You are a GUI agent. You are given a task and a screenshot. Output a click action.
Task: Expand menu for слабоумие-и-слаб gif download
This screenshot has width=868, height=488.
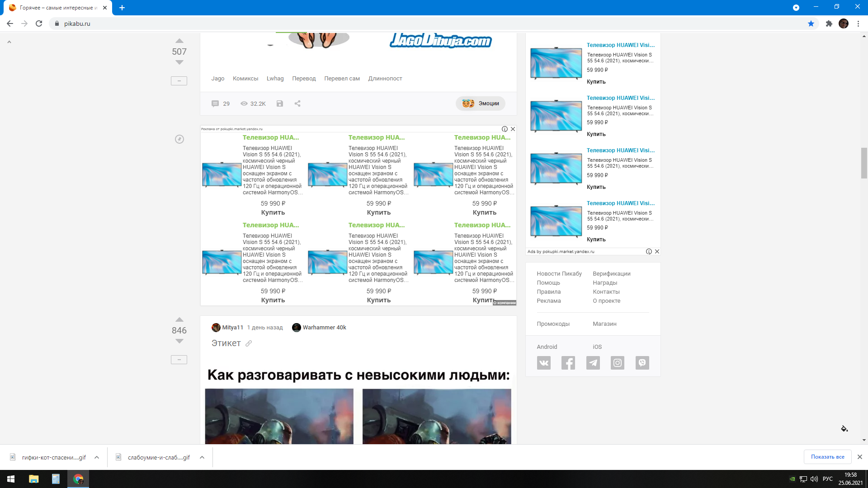[202, 457]
